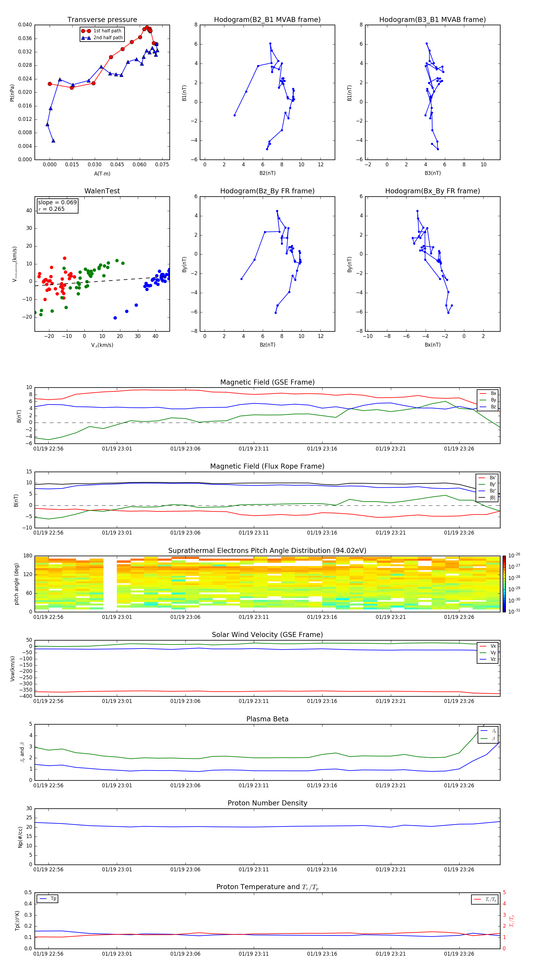The width and height of the screenshot is (535, 980).
Task: Click the 'Np(#/cc)' axis label
Action: tap(20, 837)
